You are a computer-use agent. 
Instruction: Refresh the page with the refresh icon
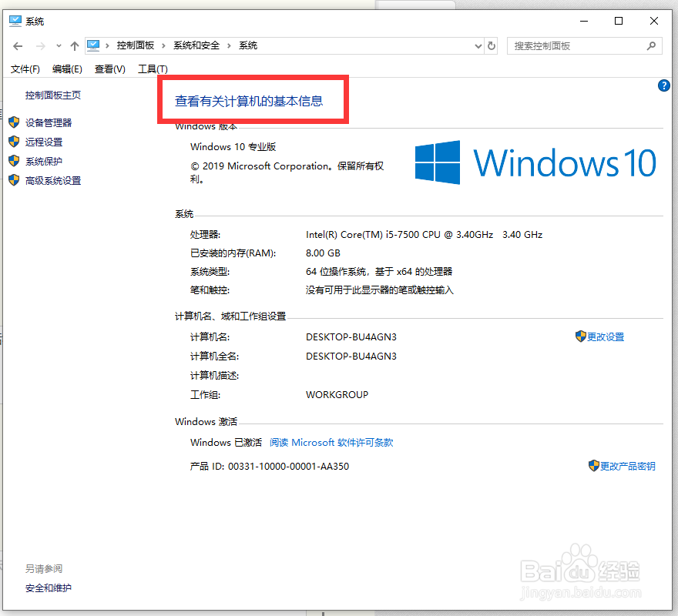[x=492, y=46]
